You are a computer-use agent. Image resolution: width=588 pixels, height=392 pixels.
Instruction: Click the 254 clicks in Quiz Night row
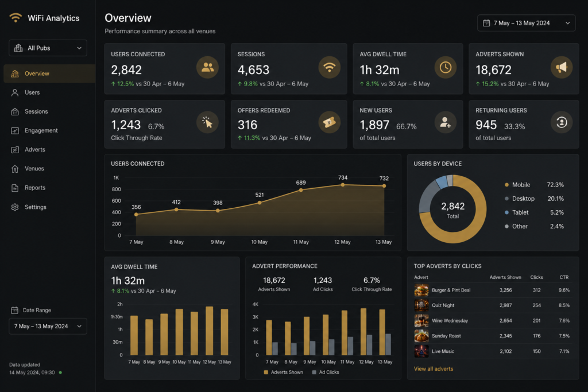(537, 305)
